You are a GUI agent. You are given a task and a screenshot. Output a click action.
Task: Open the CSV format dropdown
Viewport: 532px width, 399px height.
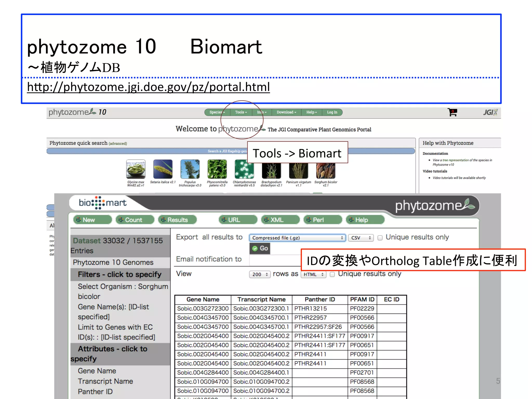(361, 238)
